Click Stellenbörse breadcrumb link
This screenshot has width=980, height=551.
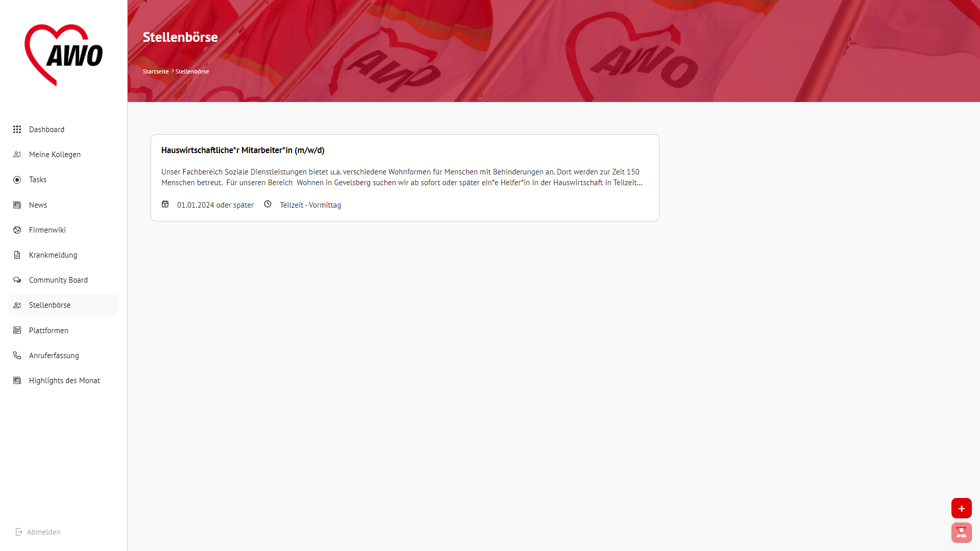click(x=192, y=71)
